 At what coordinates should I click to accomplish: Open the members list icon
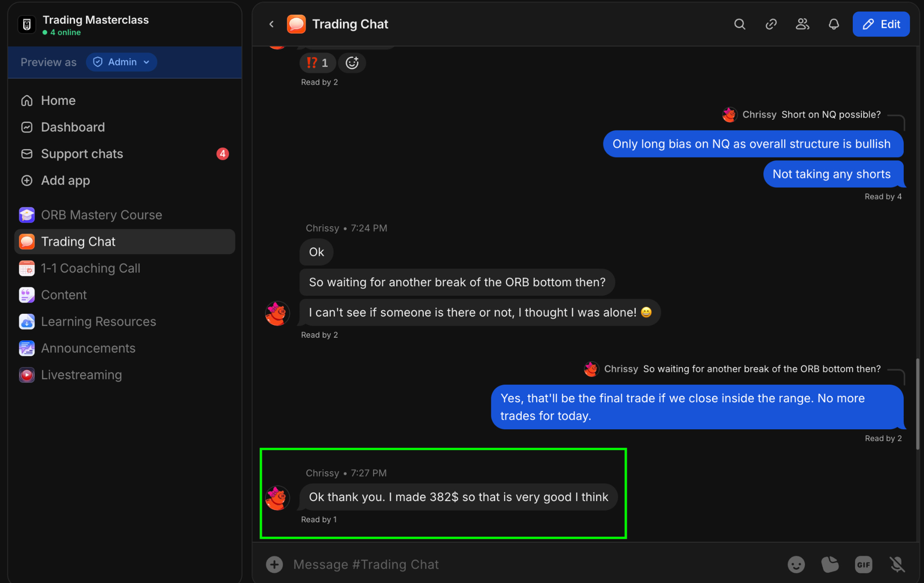pyautogui.click(x=802, y=24)
